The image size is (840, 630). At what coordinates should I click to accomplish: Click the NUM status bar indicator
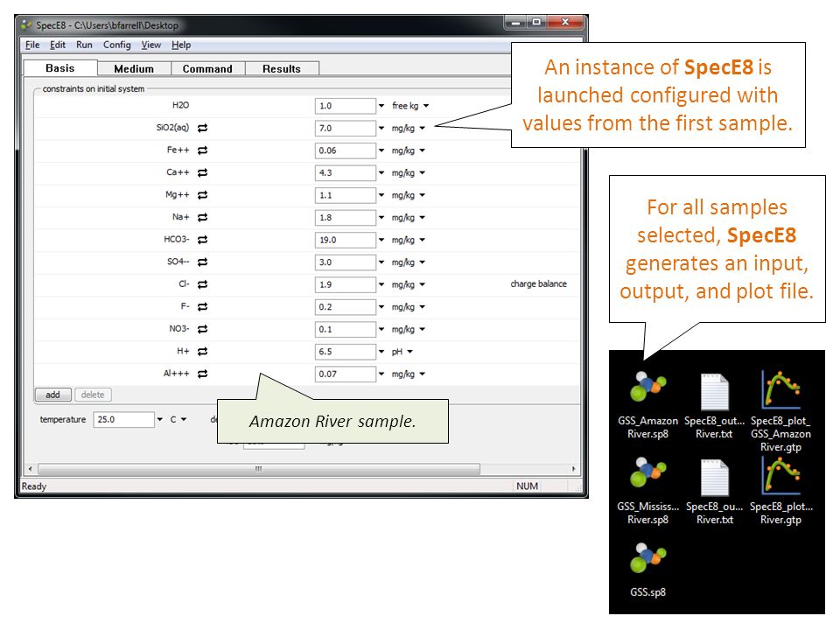point(527,486)
